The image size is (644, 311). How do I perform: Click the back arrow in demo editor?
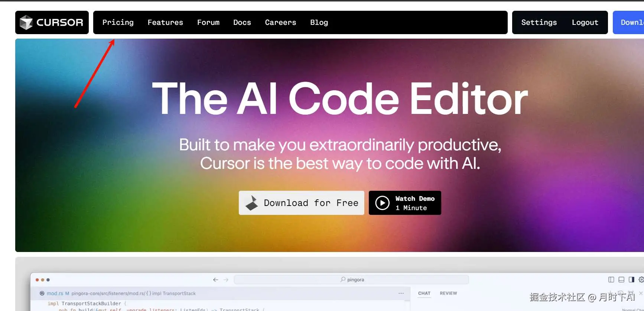[216, 280]
